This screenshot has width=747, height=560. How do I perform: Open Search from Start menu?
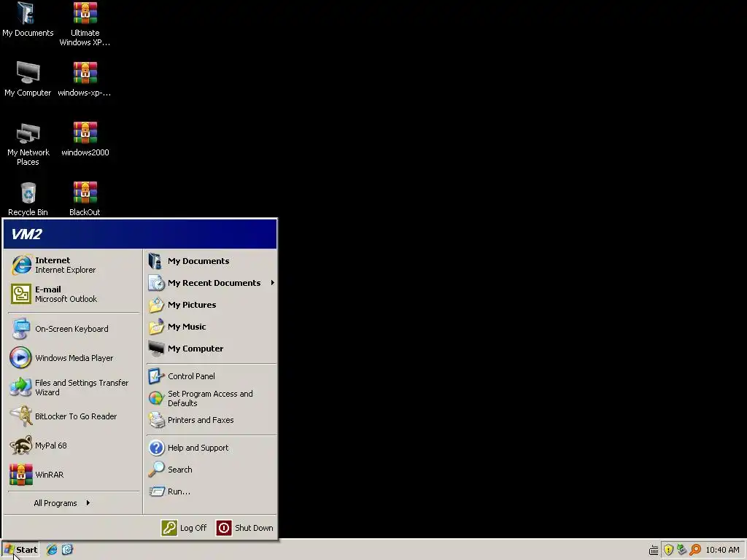212,470
